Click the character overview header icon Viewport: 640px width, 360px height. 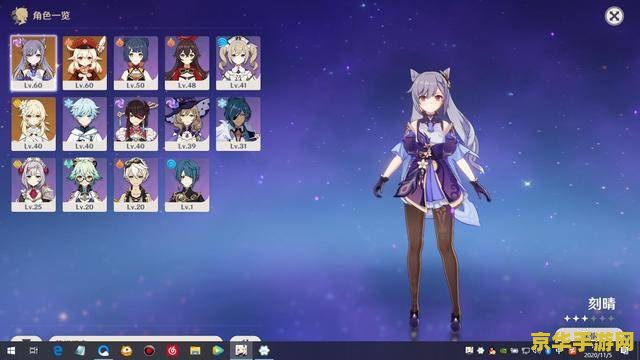tap(20, 16)
